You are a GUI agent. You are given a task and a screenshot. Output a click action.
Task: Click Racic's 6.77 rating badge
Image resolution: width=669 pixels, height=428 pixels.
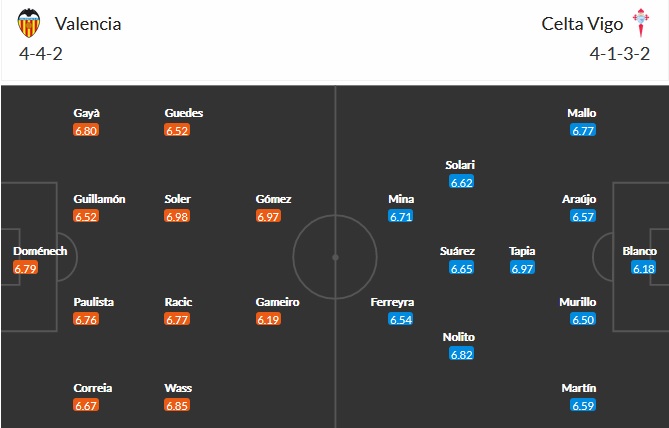pos(178,319)
